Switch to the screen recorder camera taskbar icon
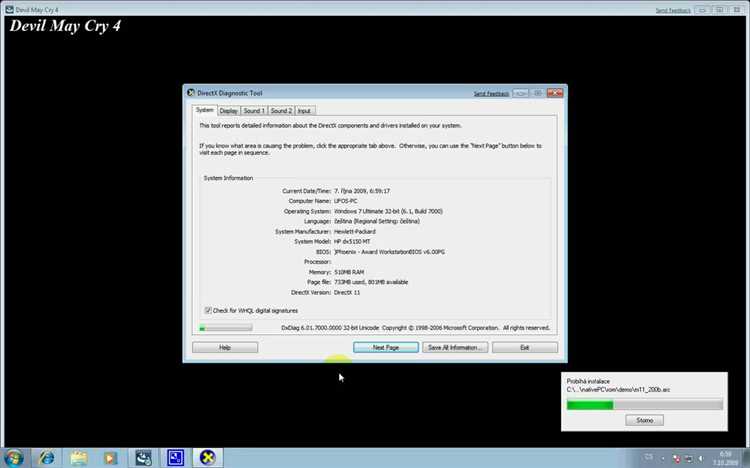This screenshot has width=750, height=468. (143, 457)
